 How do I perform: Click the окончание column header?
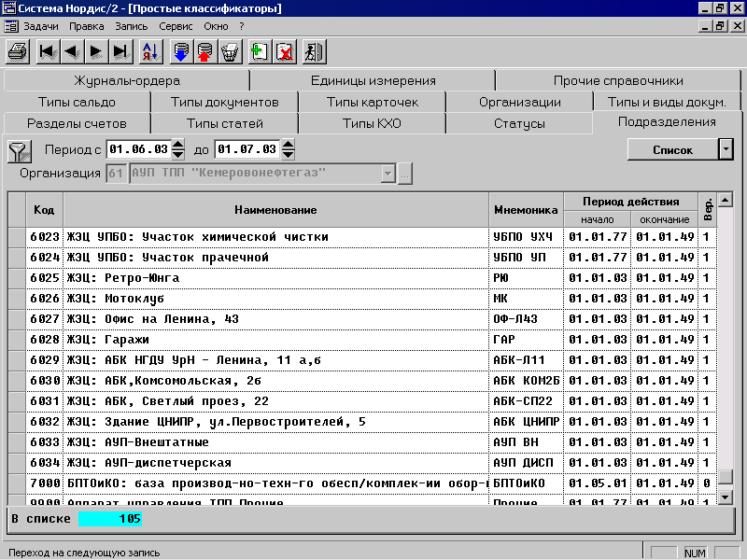pos(664,219)
